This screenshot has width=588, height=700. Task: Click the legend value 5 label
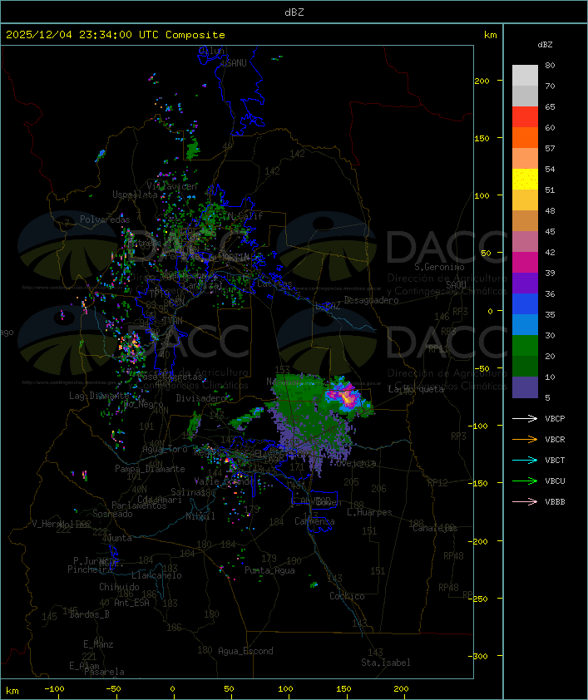click(x=547, y=397)
